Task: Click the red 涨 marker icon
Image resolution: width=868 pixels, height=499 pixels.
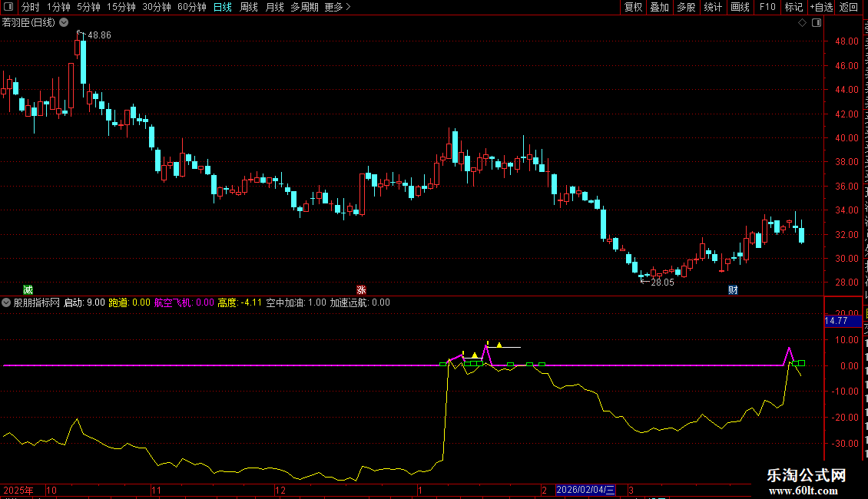Action: [362, 290]
